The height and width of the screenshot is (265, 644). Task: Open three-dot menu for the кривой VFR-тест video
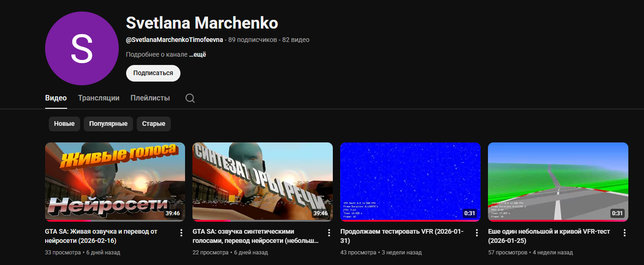click(625, 233)
